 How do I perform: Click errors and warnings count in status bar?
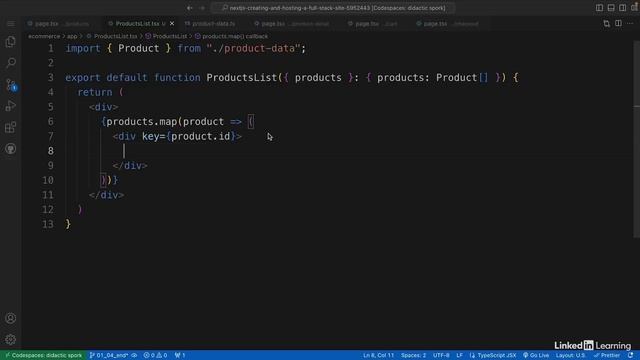coord(155,356)
